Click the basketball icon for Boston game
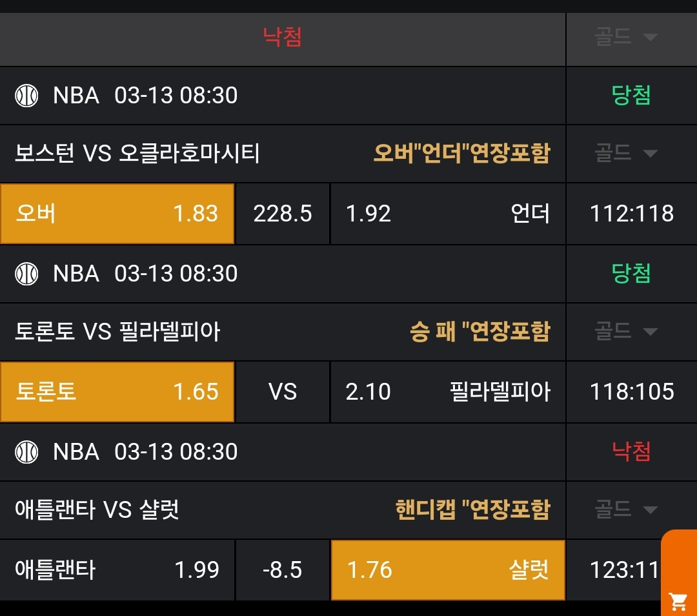 26,96
